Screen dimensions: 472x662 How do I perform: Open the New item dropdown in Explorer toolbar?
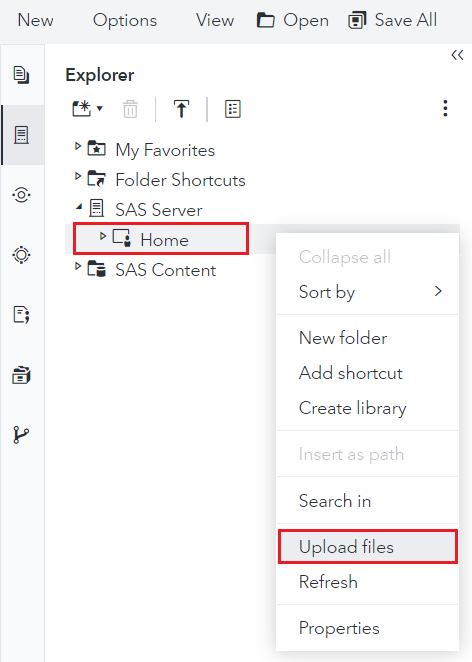[87, 109]
